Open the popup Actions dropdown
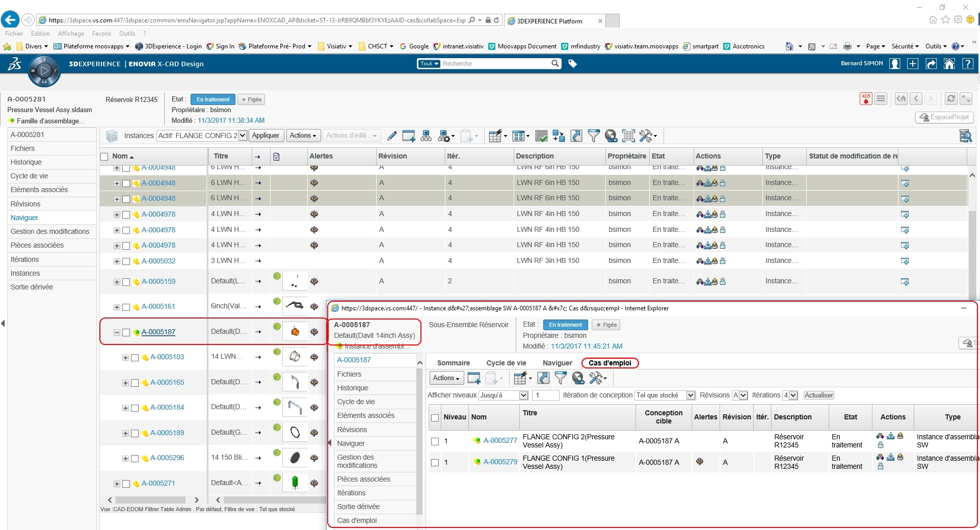 click(x=447, y=378)
